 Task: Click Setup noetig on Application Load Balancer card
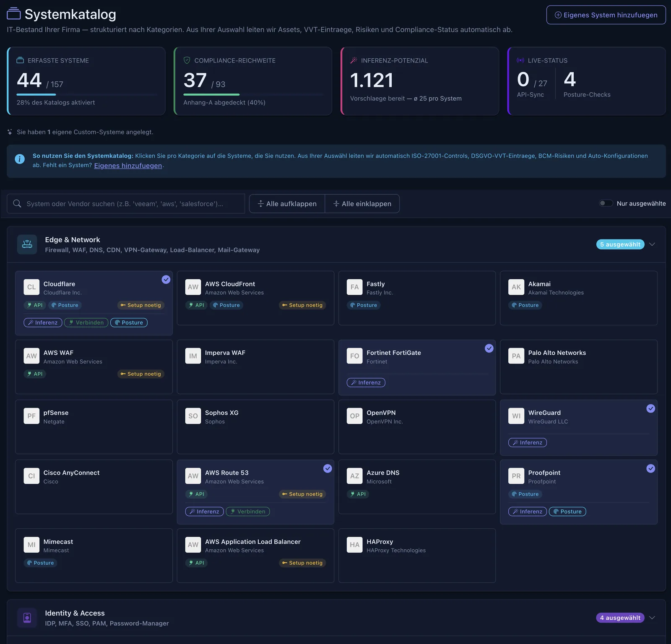click(302, 563)
